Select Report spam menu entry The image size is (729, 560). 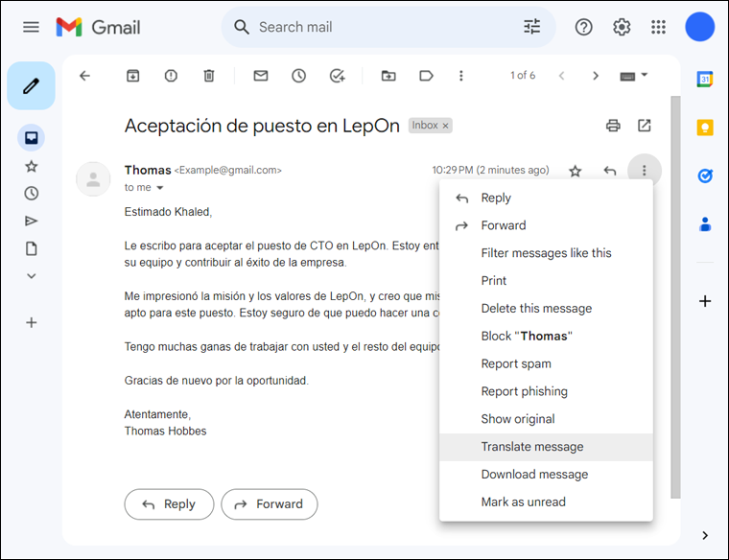(546, 363)
